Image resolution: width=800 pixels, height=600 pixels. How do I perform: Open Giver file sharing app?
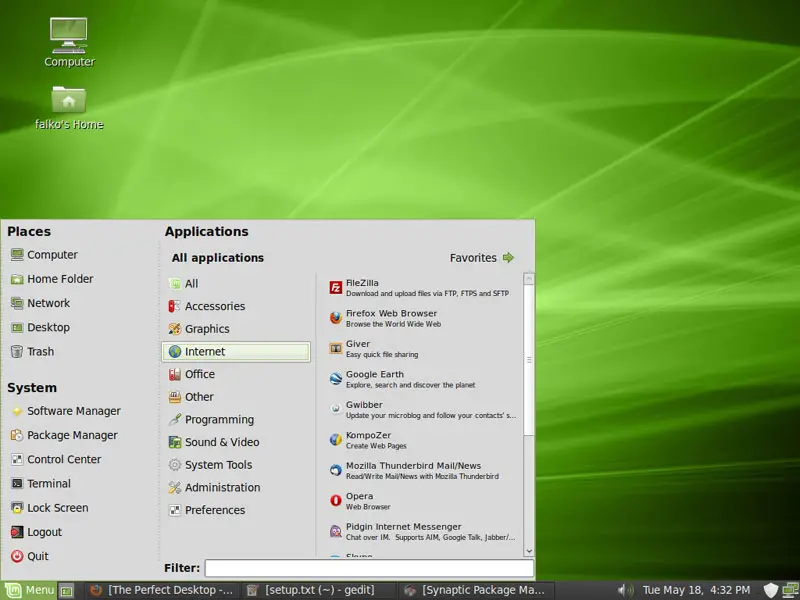[x=422, y=349]
